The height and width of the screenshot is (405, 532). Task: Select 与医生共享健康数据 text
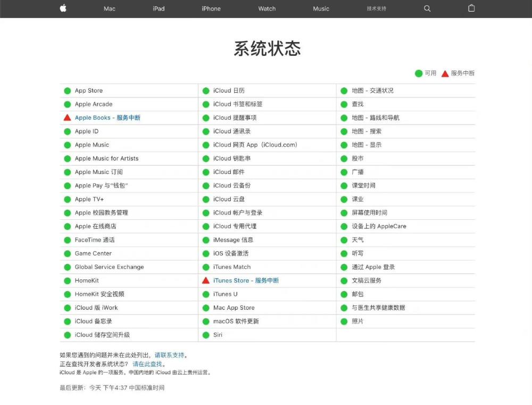[378, 308]
